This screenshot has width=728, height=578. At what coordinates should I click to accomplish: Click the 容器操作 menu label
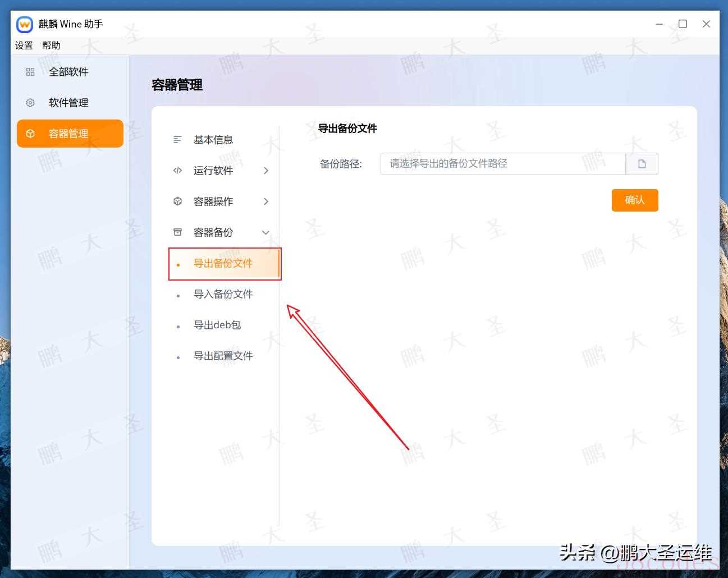click(213, 201)
